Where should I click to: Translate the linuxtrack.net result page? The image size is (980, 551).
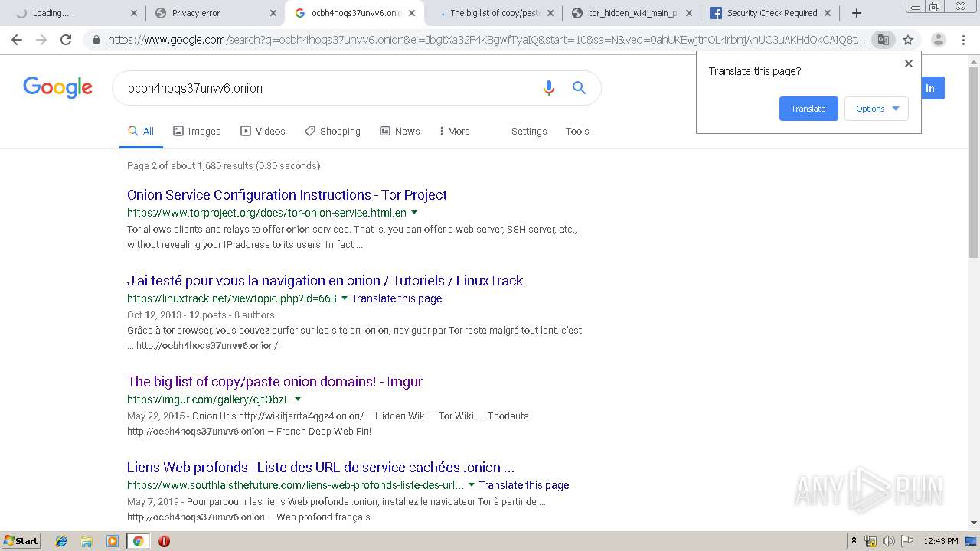tap(397, 298)
